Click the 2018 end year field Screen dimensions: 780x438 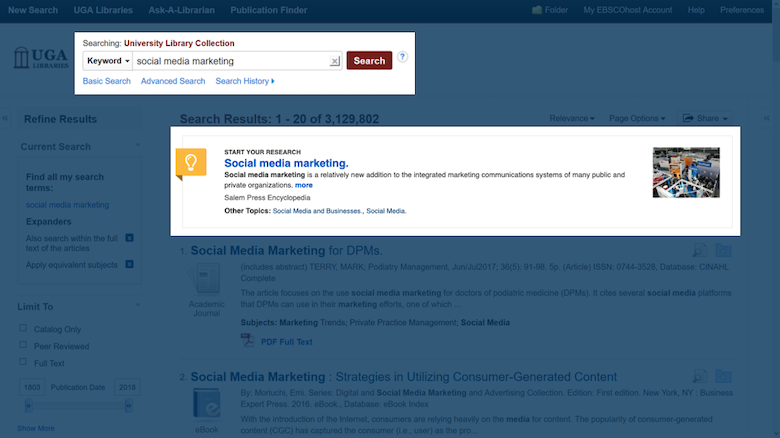(x=127, y=387)
